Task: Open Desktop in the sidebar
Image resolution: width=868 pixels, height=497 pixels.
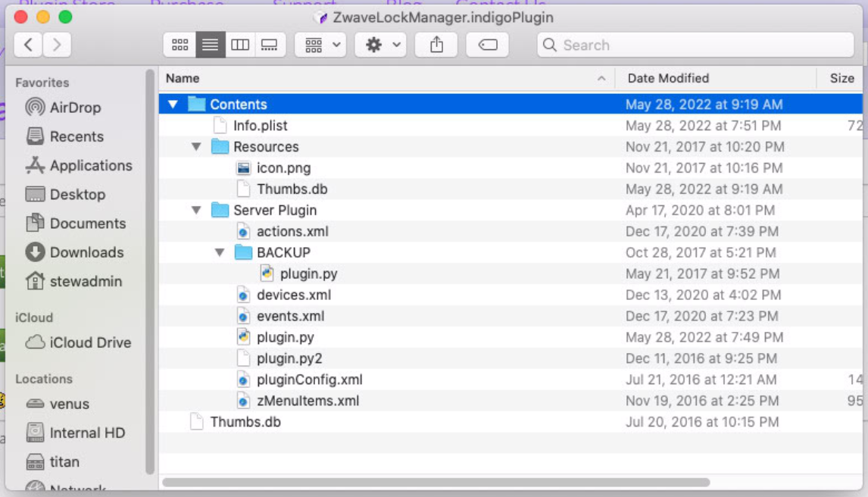Action: click(65, 194)
